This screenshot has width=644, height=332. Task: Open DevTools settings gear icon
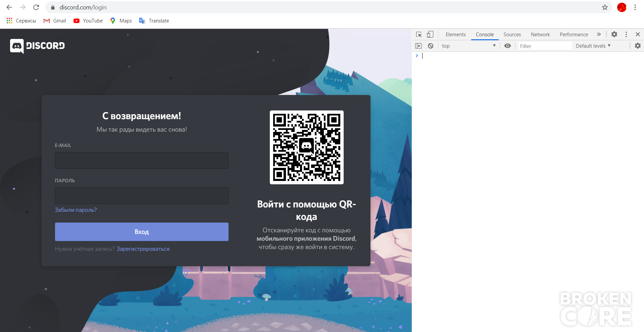tap(614, 34)
